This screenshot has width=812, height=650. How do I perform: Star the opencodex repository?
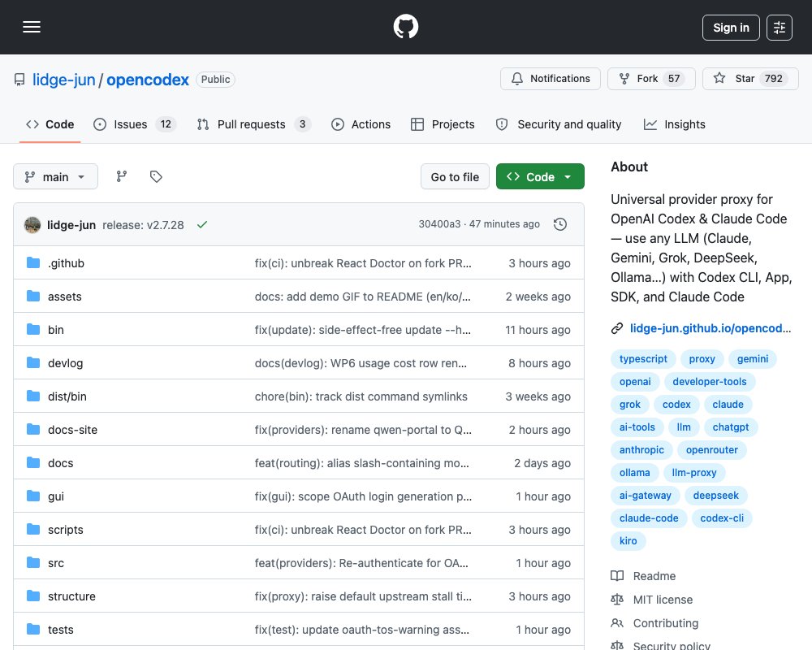[750, 79]
